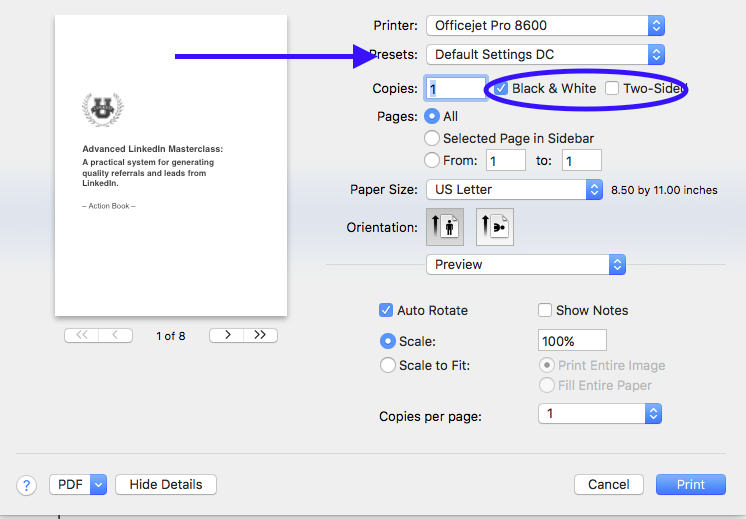This screenshot has height=519, width=746.
Task: Select the From page range radio button
Action: 432,160
